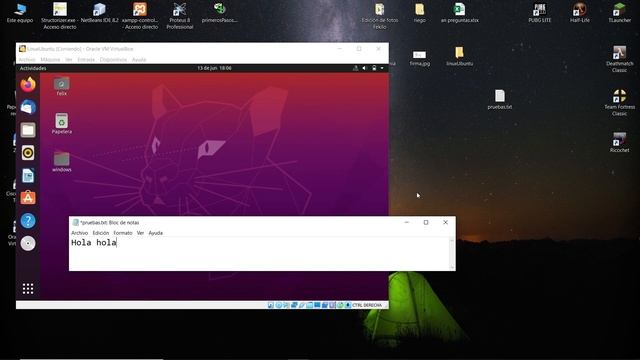Select the riego folder on the desktop
640x360 pixels.
420,13
